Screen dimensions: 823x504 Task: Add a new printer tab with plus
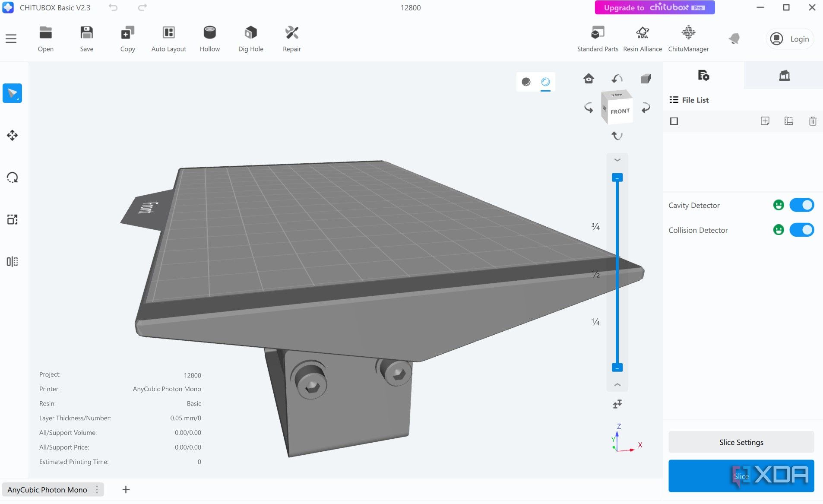pos(126,490)
